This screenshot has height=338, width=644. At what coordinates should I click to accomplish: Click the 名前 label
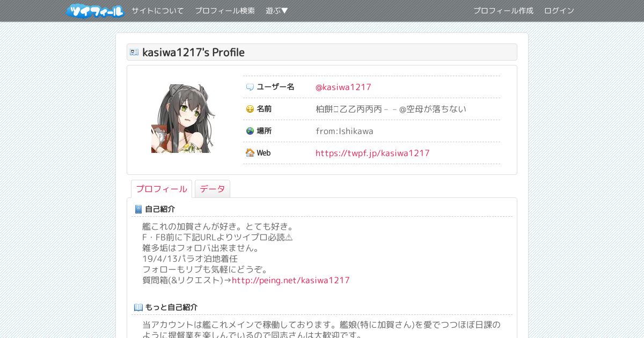click(x=264, y=109)
